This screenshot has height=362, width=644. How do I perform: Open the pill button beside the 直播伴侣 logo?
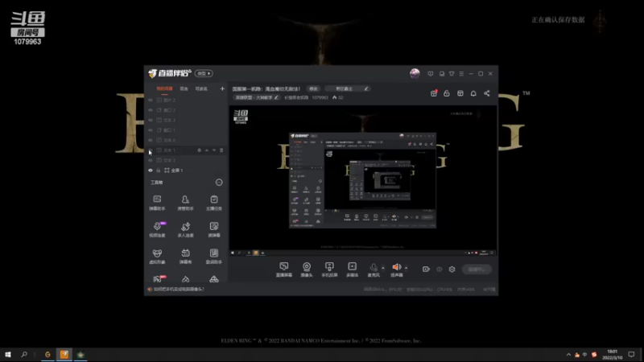204,73
